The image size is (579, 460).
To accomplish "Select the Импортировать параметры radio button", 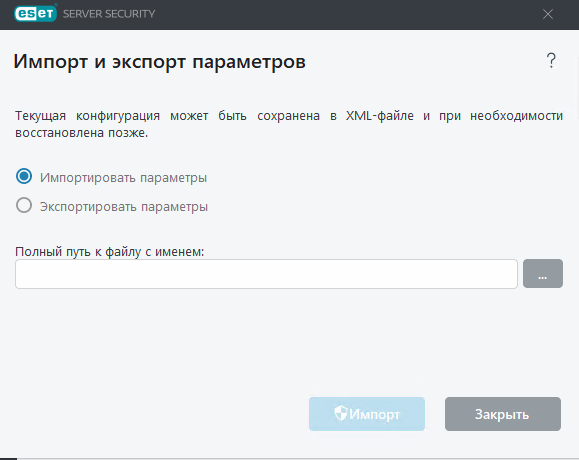I will [x=24, y=176].
